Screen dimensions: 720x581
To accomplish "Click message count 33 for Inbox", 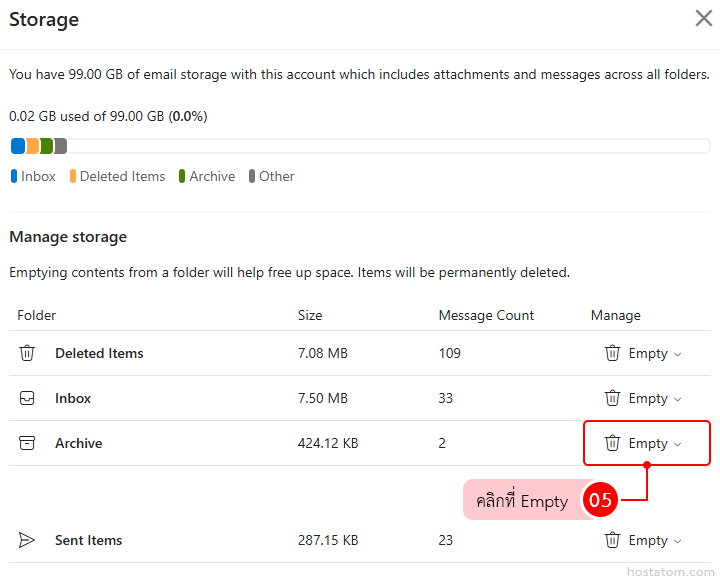I will pyautogui.click(x=445, y=398).
